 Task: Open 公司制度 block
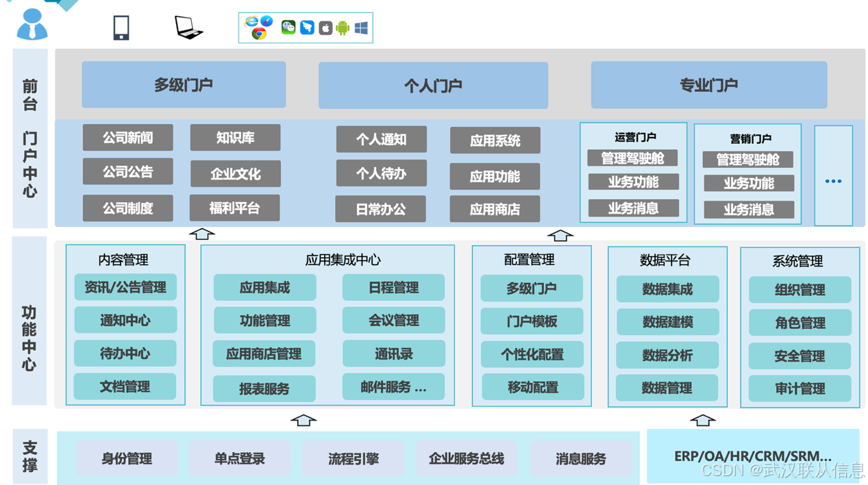click(128, 208)
